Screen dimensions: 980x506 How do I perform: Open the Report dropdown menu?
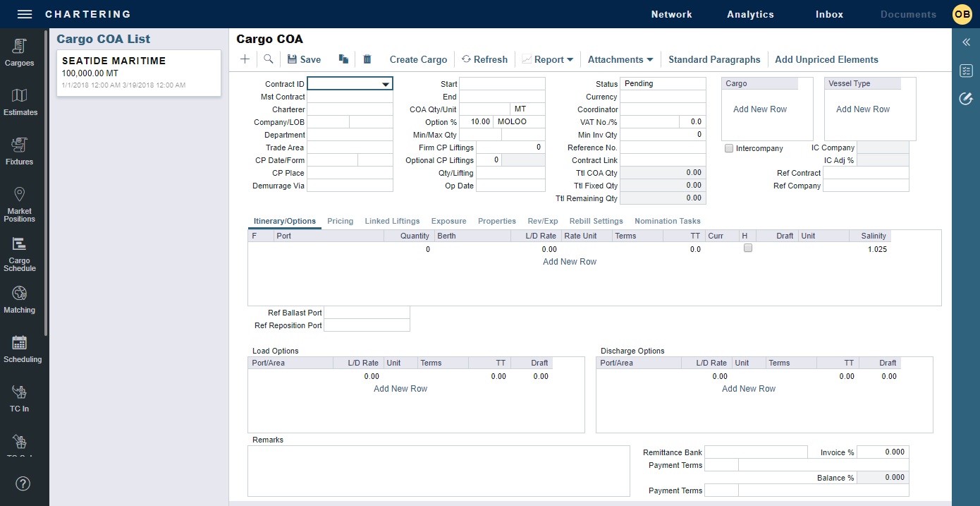[547, 60]
